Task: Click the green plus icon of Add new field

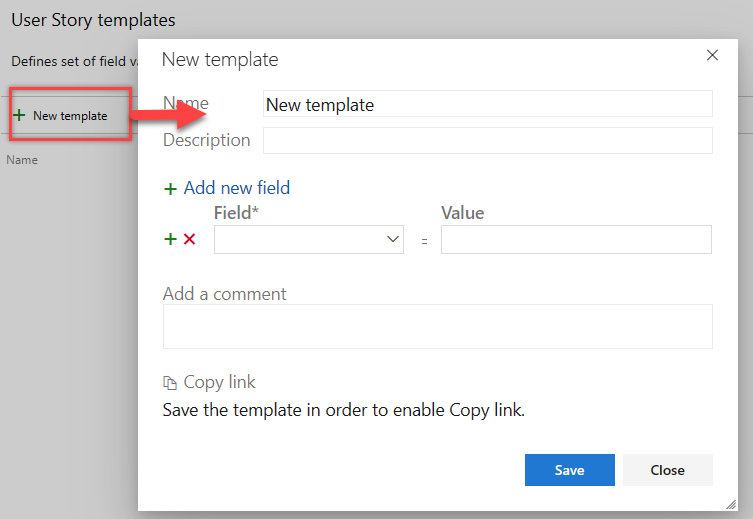Action: [170, 189]
